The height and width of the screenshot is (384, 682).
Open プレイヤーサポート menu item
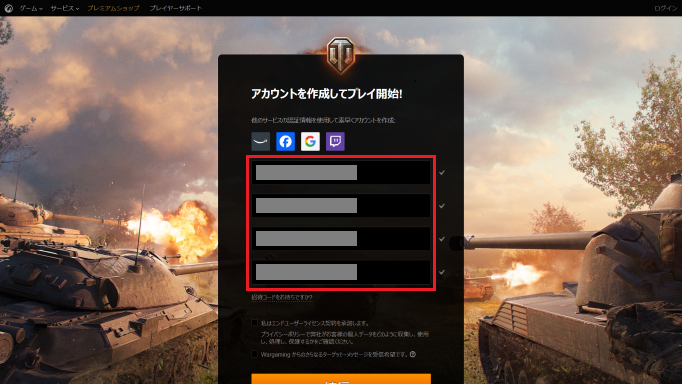pos(176,8)
